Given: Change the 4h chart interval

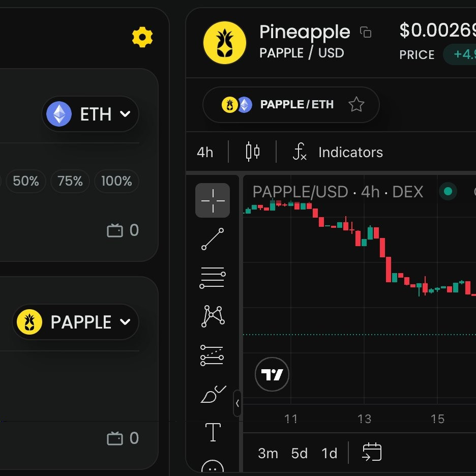Looking at the screenshot, I should click(205, 152).
